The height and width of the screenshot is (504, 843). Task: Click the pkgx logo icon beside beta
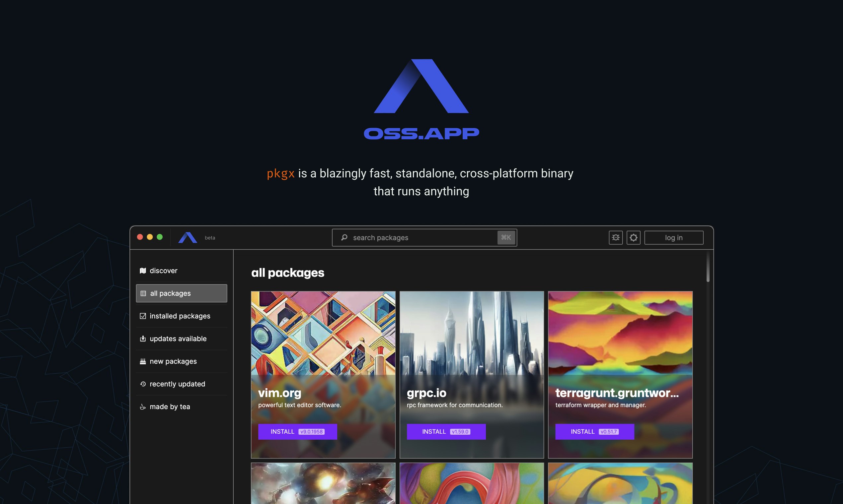coord(188,237)
